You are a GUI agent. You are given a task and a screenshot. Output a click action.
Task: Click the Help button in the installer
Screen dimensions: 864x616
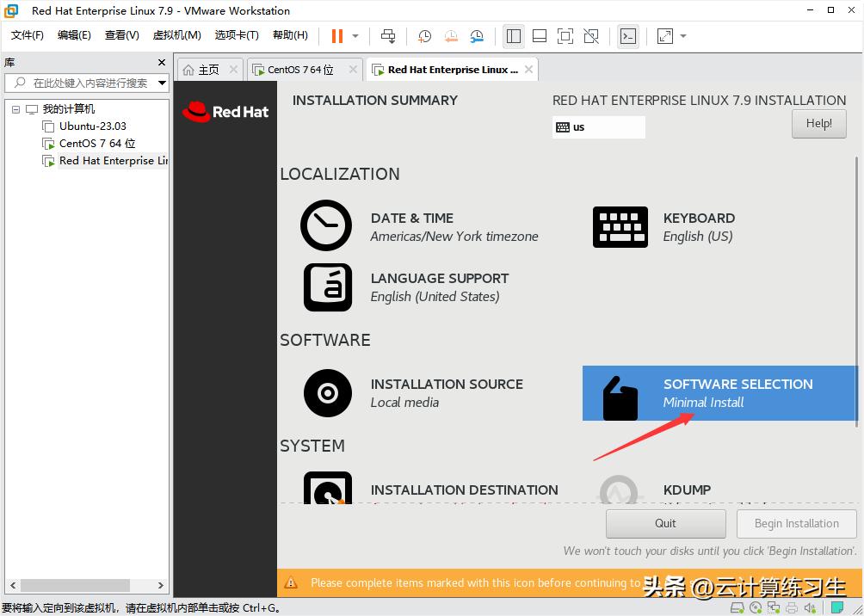pyautogui.click(x=818, y=123)
